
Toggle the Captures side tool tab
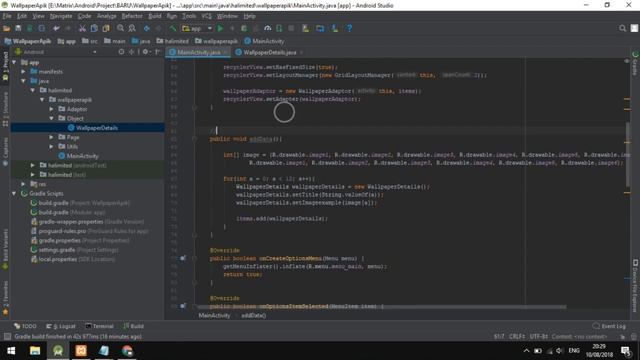click(5, 151)
